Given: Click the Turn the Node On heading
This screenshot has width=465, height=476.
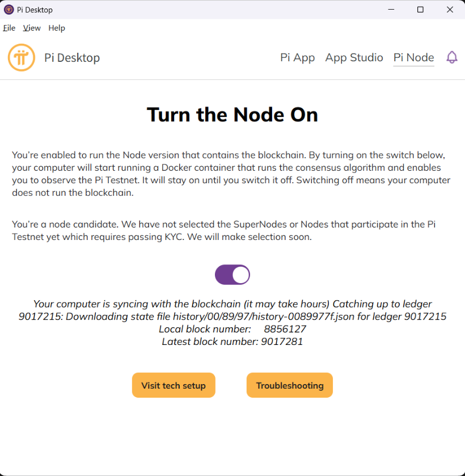Looking at the screenshot, I should coord(232,115).
